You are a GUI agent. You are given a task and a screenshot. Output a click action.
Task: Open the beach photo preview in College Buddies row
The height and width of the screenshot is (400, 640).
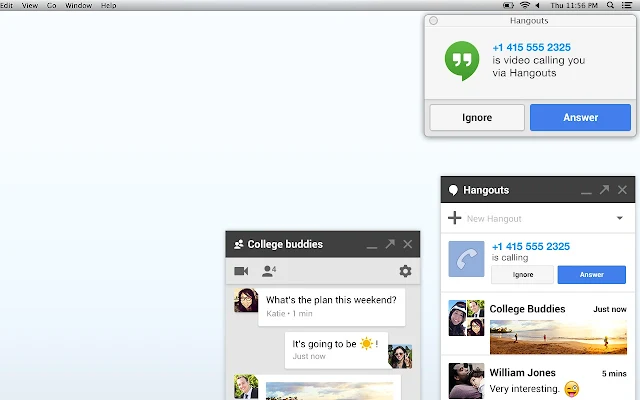(x=558, y=337)
